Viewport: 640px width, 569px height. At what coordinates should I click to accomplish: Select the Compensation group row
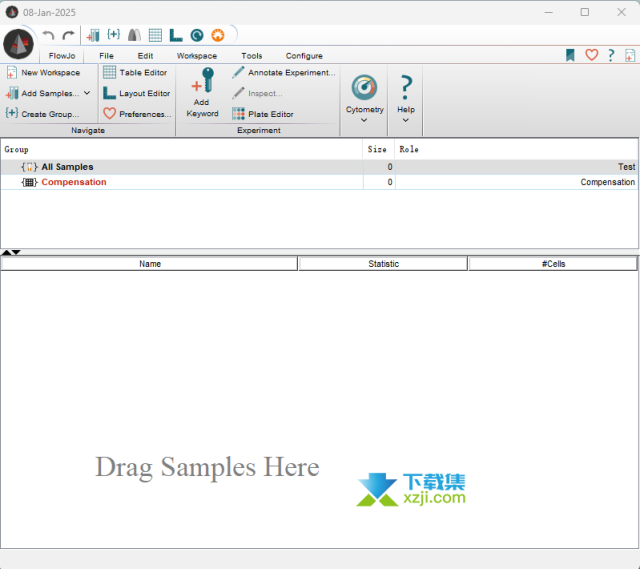click(x=319, y=182)
